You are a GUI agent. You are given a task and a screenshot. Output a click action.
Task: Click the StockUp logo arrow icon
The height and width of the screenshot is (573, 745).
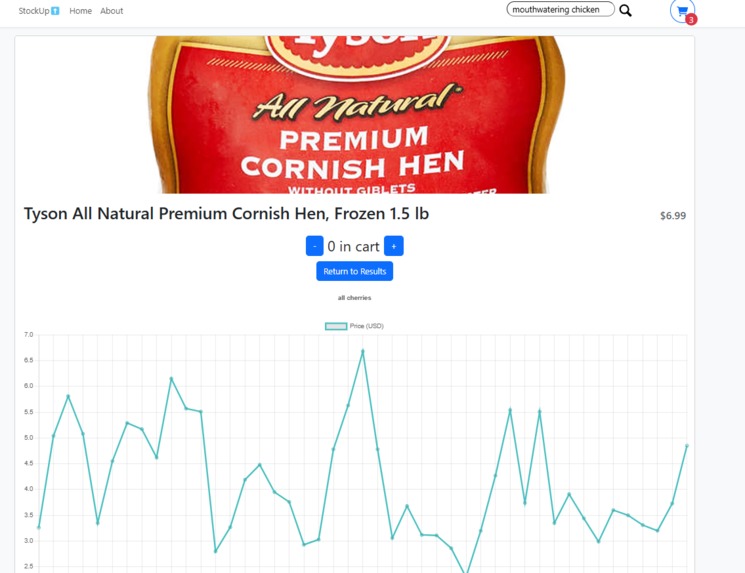tap(55, 11)
